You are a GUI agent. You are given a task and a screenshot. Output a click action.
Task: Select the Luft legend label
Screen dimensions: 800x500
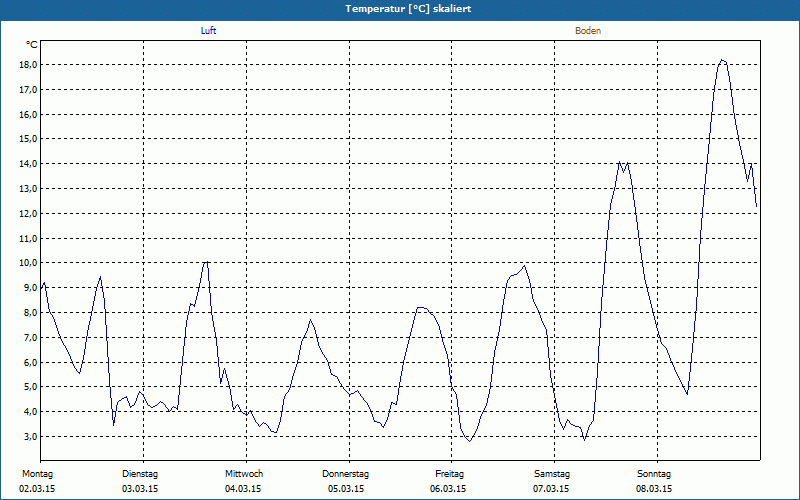pyautogui.click(x=208, y=31)
